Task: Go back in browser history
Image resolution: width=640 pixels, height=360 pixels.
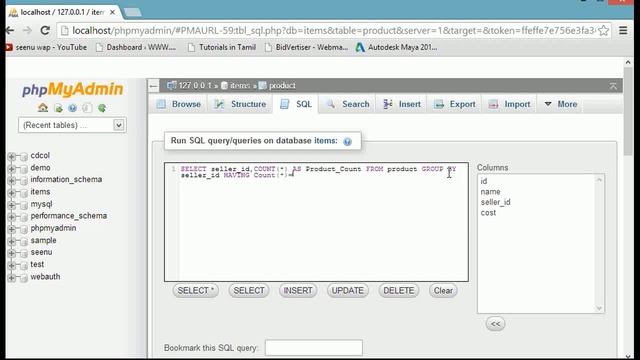Action: (10, 30)
